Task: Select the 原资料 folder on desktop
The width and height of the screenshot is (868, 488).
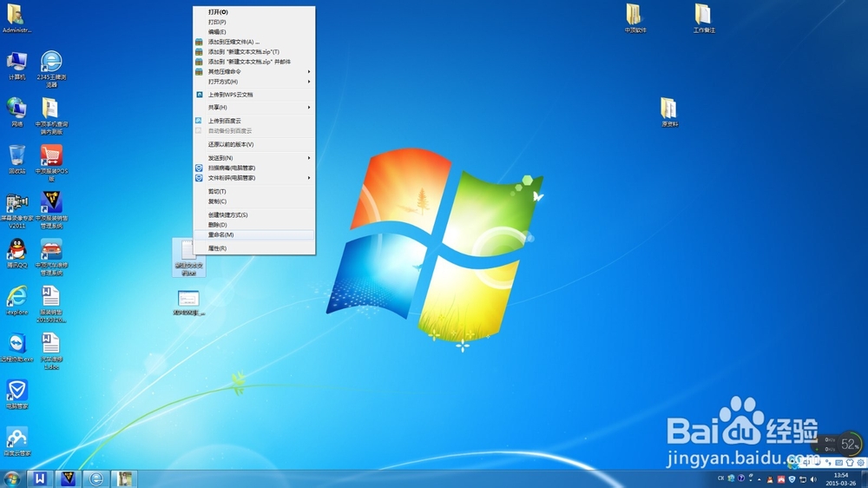Action: (x=668, y=112)
